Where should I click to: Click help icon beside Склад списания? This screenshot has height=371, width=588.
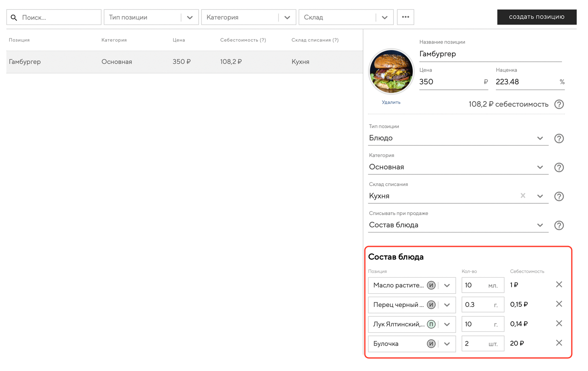[x=559, y=196]
